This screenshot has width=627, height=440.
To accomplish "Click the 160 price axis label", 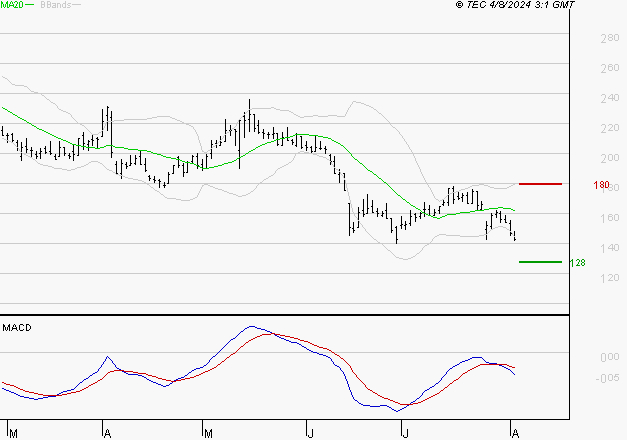I will [x=610, y=218].
